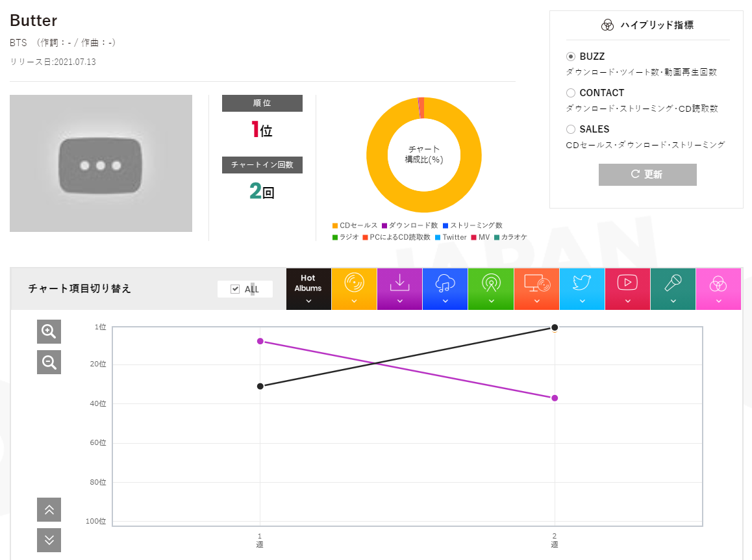Expand the chevron under streaming tab
Screen dimensions: 752x560
point(445,301)
